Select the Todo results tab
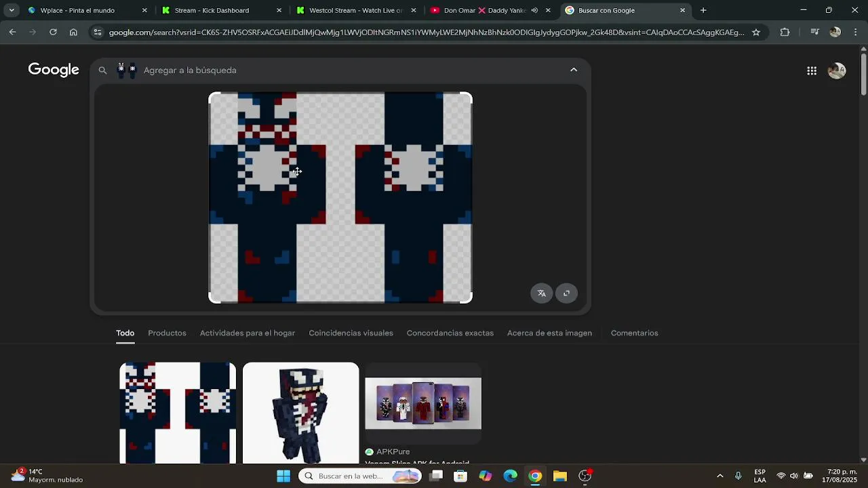Screen dimensions: 868x488 (x=125, y=333)
